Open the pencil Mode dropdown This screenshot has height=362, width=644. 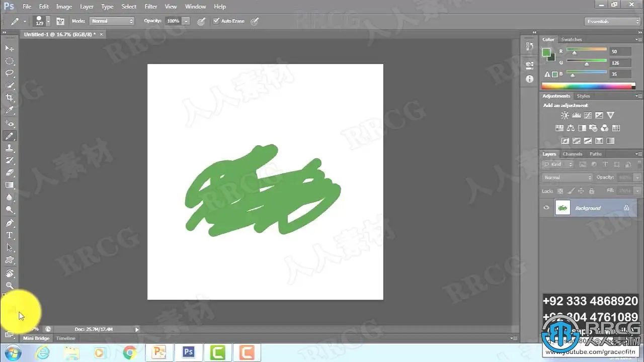pyautogui.click(x=112, y=21)
